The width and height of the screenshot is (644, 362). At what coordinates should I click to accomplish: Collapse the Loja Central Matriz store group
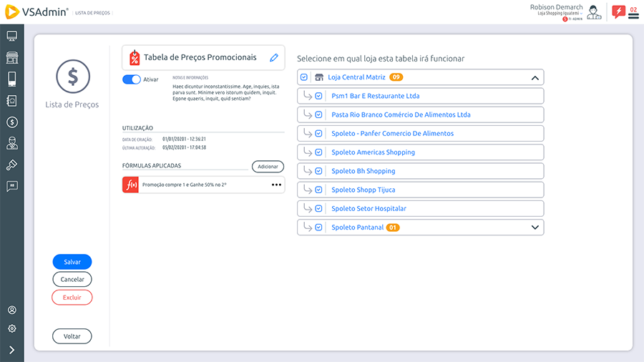(534, 77)
